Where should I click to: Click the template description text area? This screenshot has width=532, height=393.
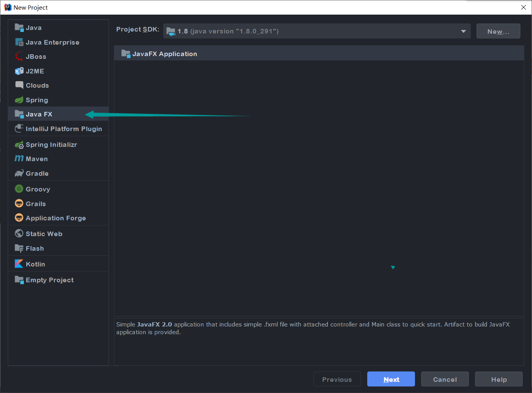click(x=319, y=341)
